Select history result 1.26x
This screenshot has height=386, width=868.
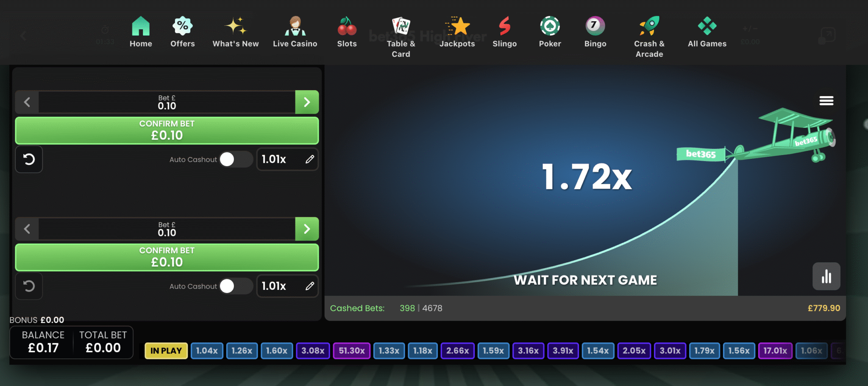tap(242, 351)
